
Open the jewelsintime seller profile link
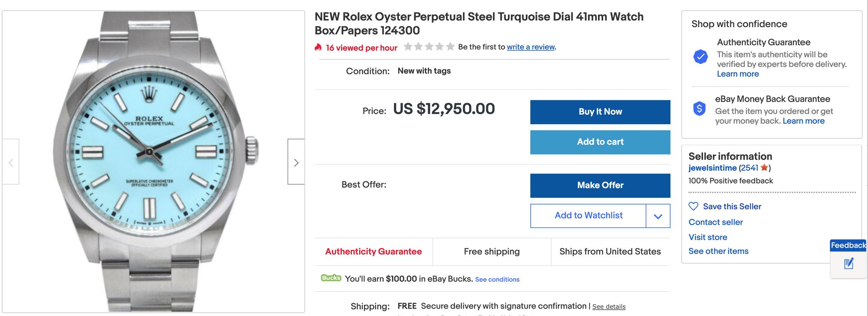click(712, 168)
